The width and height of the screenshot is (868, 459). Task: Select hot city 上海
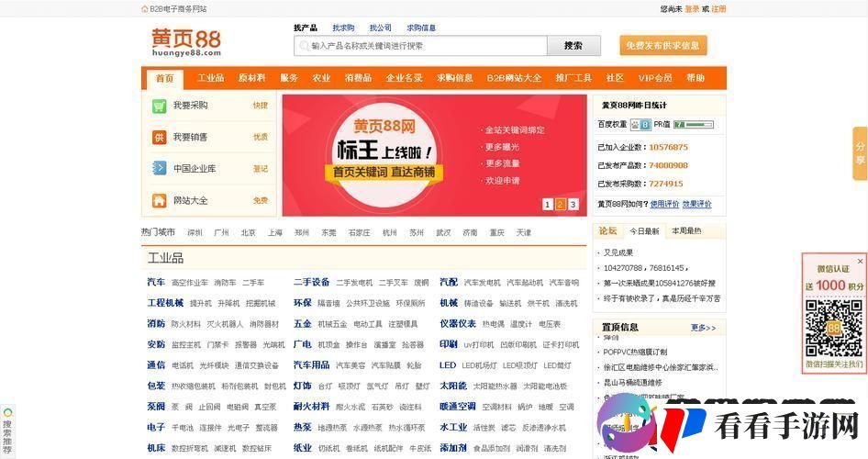click(x=275, y=233)
